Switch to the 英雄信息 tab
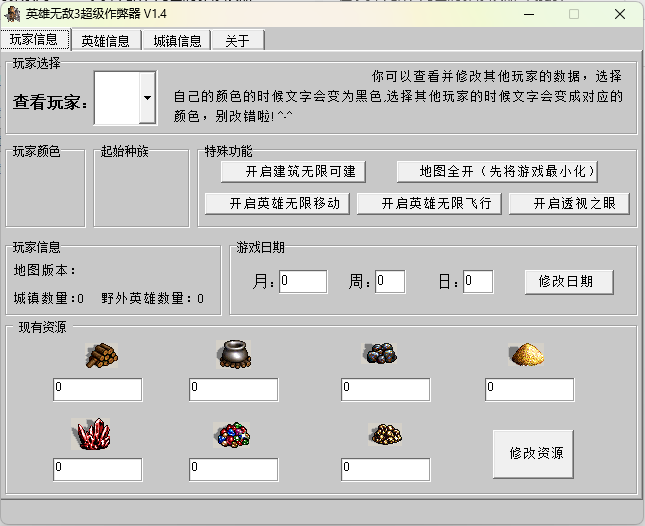Screen dimensions: 645x526 pyautogui.click(x=105, y=41)
